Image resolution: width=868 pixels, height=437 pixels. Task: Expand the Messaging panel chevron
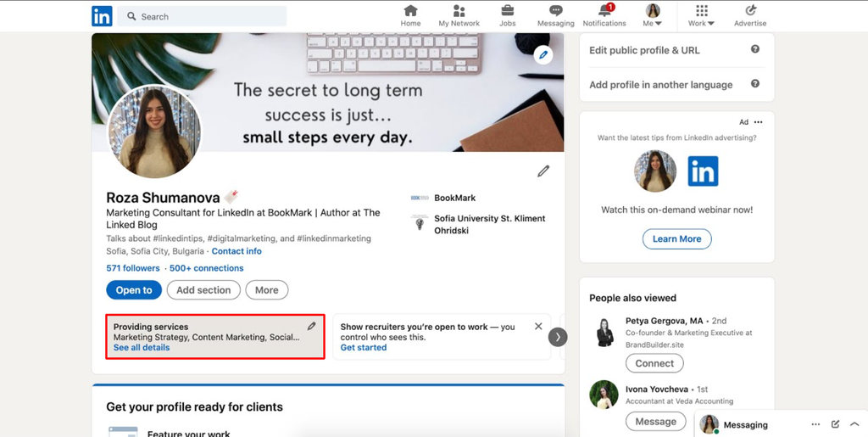pos(854,424)
